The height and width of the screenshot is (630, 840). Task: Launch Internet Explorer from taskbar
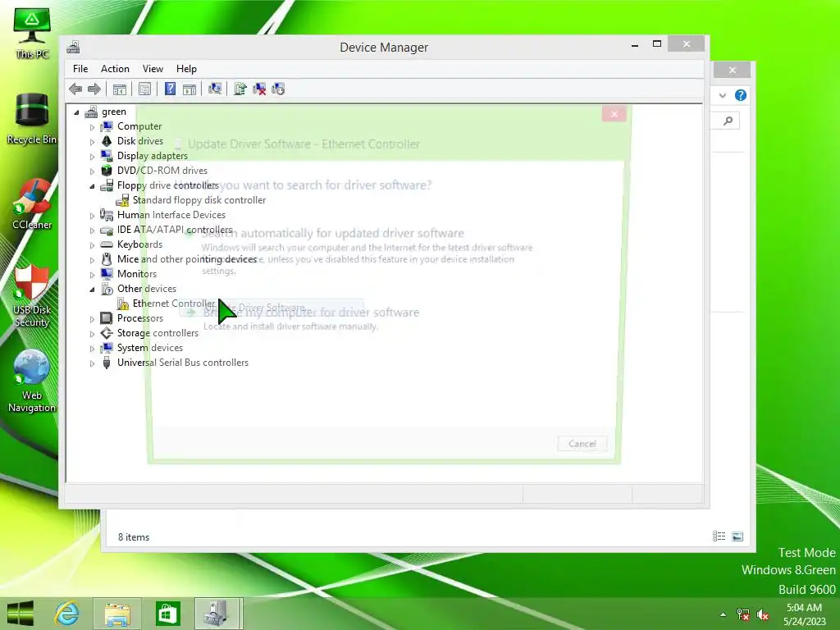pyautogui.click(x=67, y=614)
